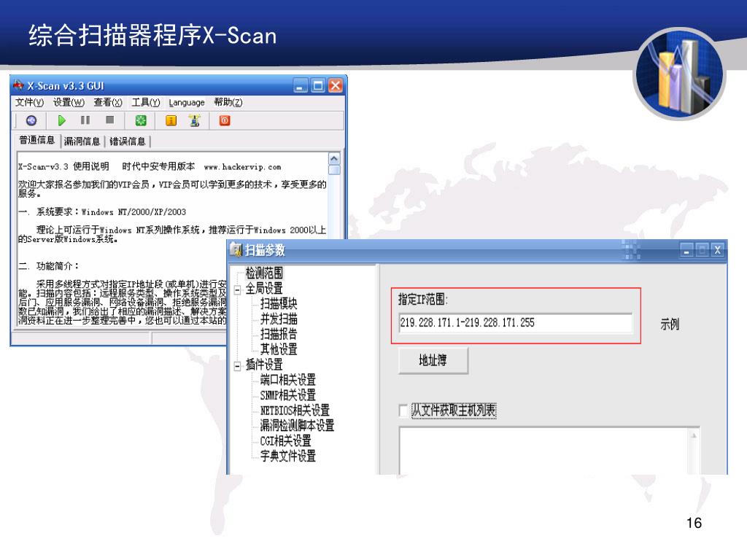Screen dimensions: 747x560
Task: Select 扫描报告 tree item
Action: click(x=279, y=334)
